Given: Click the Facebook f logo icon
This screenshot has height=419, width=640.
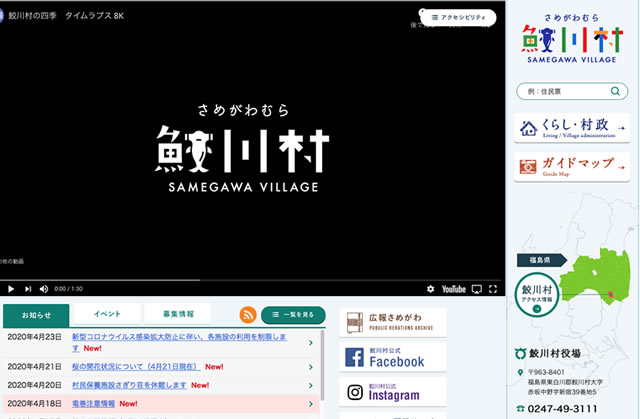Looking at the screenshot, I should pyautogui.click(x=354, y=357).
